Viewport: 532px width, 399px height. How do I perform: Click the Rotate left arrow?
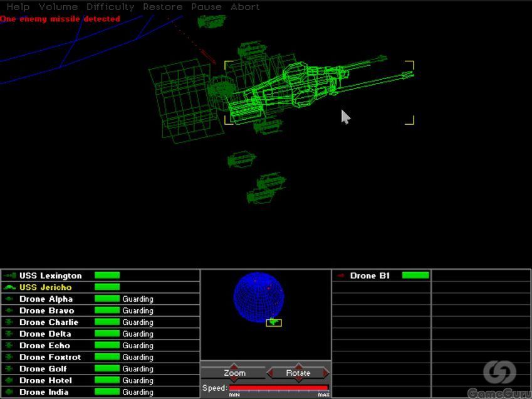click(x=271, y=373)
